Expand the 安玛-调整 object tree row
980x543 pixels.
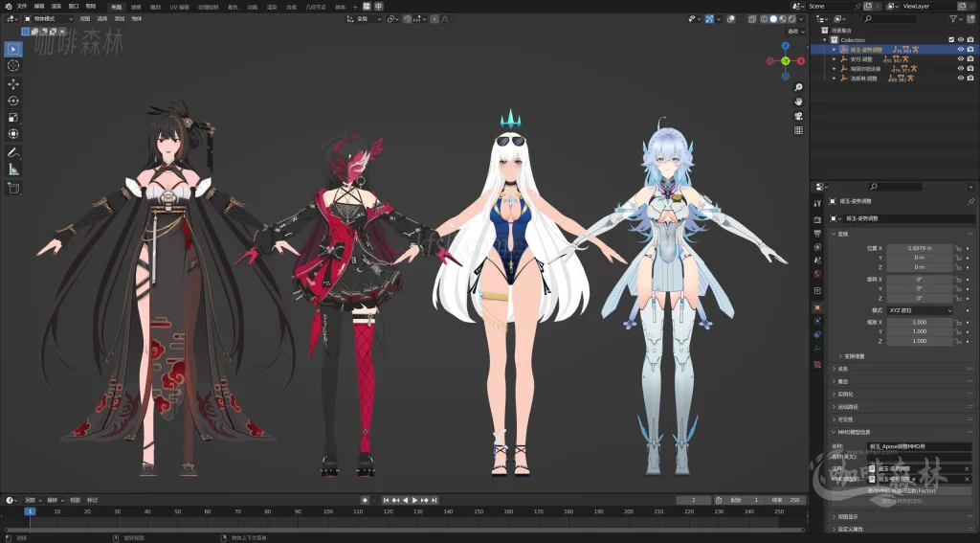click(x=835, y=58)
